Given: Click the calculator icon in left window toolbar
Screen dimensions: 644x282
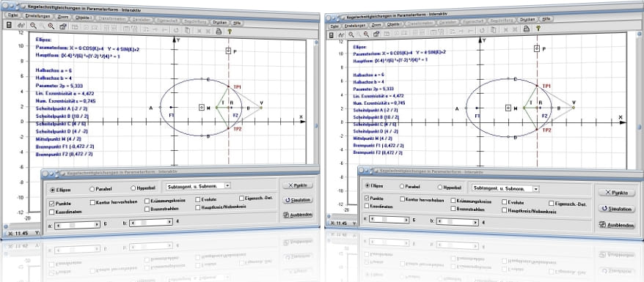Looking at the screenshot, I should (x=9, y=26).
